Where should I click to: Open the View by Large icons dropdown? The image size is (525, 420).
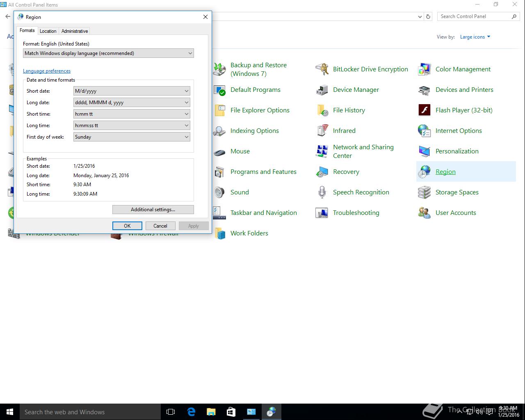pyautogui.click(x=475, y=37)
